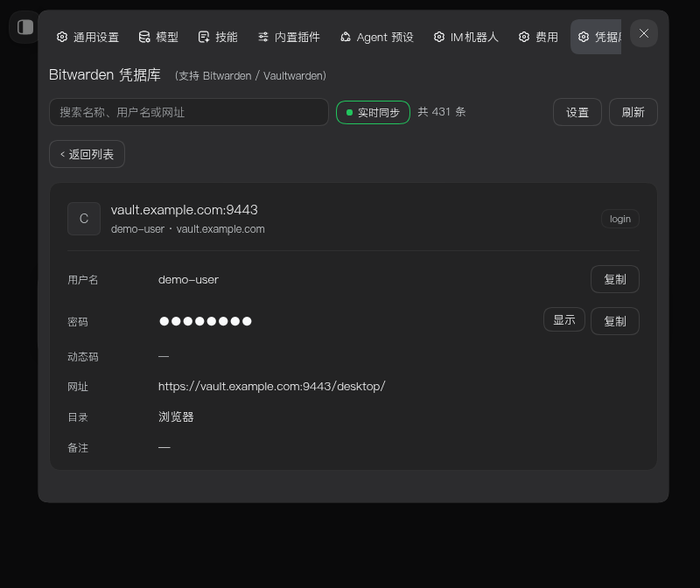
Task: Click the vault.example.com:9443 title
Action: coord(185,210)
